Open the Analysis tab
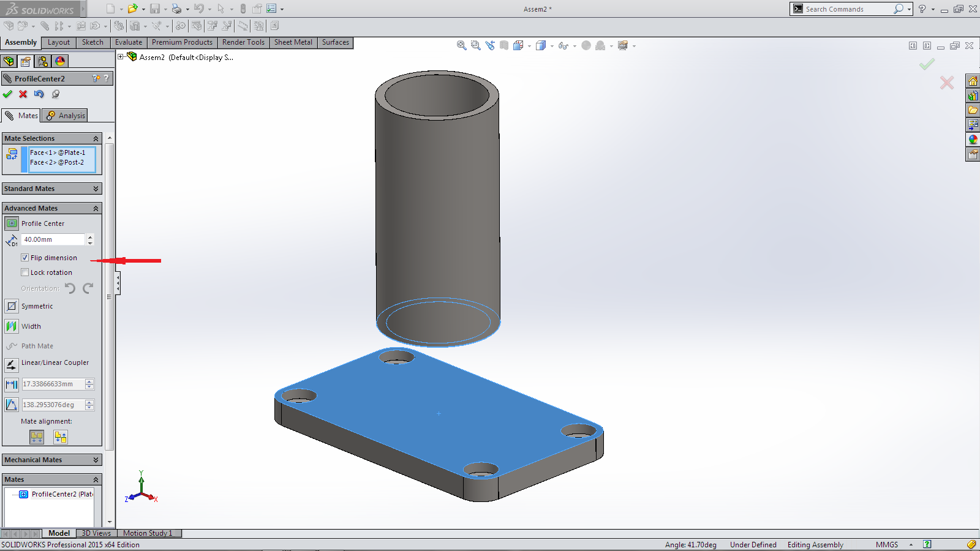 coord(66,116)
